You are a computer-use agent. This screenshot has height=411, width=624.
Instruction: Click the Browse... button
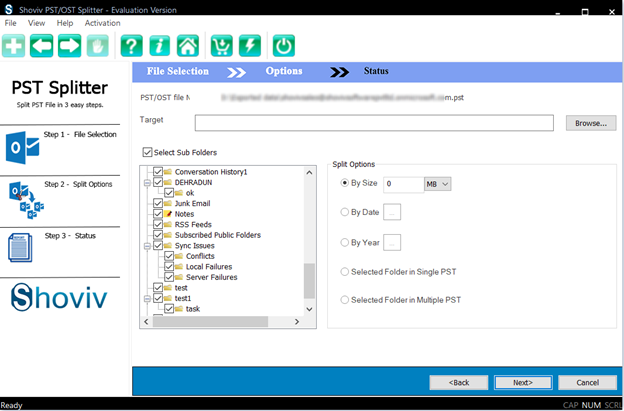591,123
